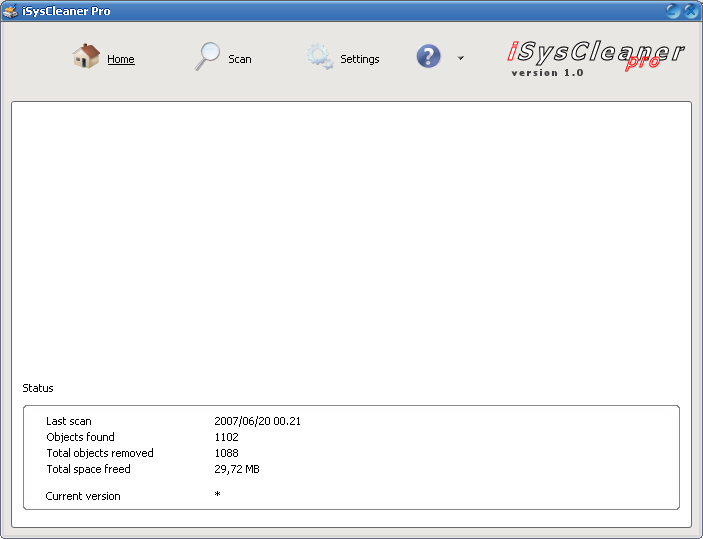Click the iSysCleaner Pro logo
Image resolution: width=703 pixels, height=539 pixels.
click(x=598, y=54)
